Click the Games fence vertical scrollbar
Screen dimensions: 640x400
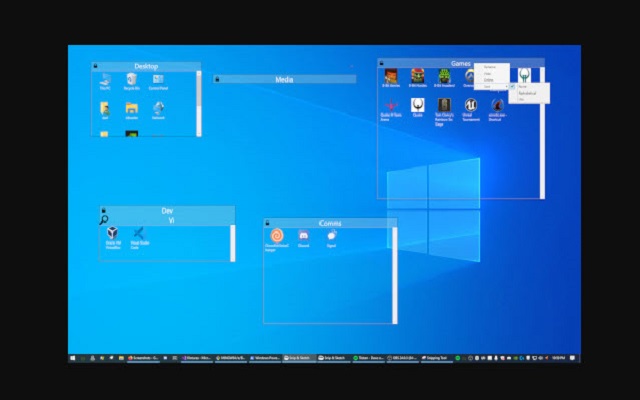(x=542, y=133)
